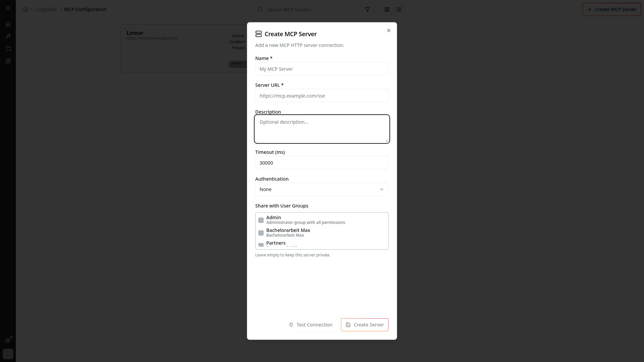644x362 pixels.
Task: Open the hamburger menu in the sidebar
Action: [8, 8]
